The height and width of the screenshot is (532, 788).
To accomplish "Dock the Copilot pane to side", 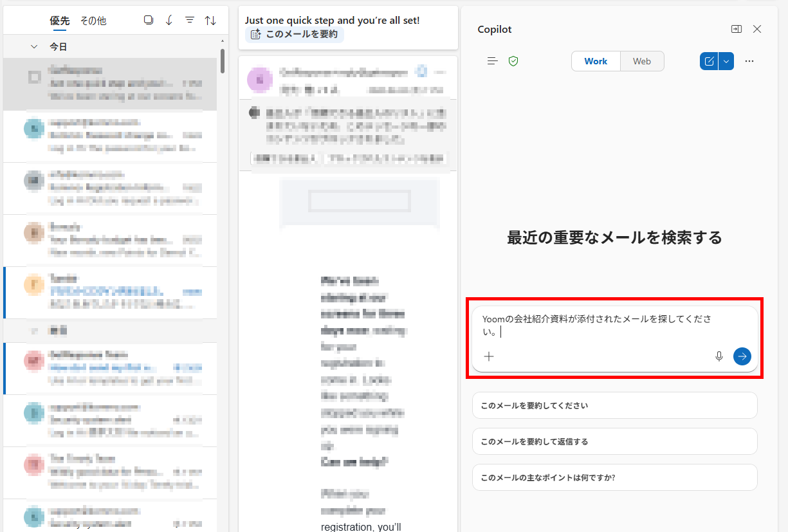I will point(736,29).
